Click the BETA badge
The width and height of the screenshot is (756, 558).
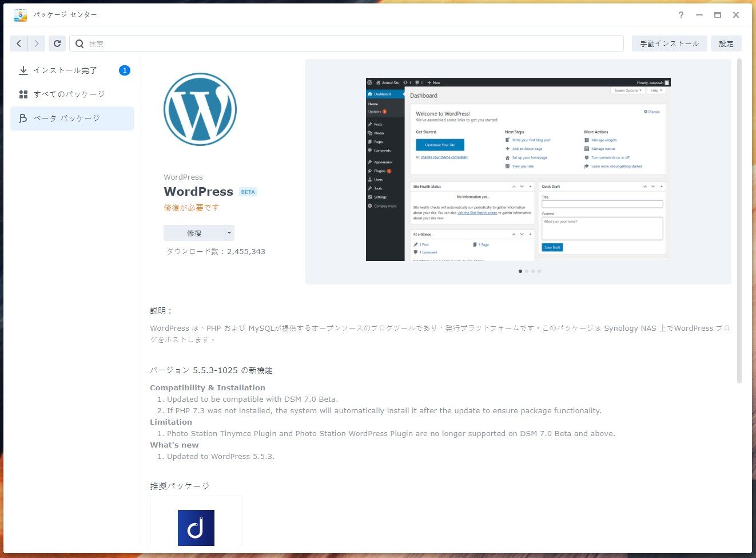pos(248,192)
